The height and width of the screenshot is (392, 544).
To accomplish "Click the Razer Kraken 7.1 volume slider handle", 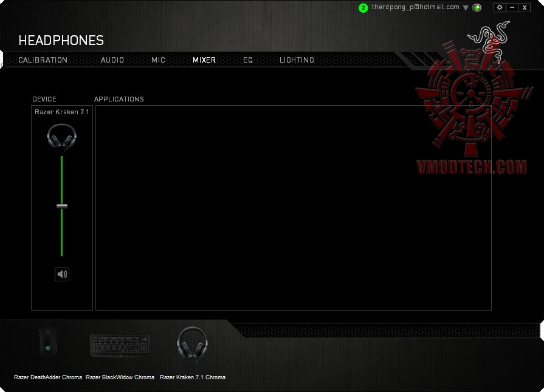I will (62, 206).
